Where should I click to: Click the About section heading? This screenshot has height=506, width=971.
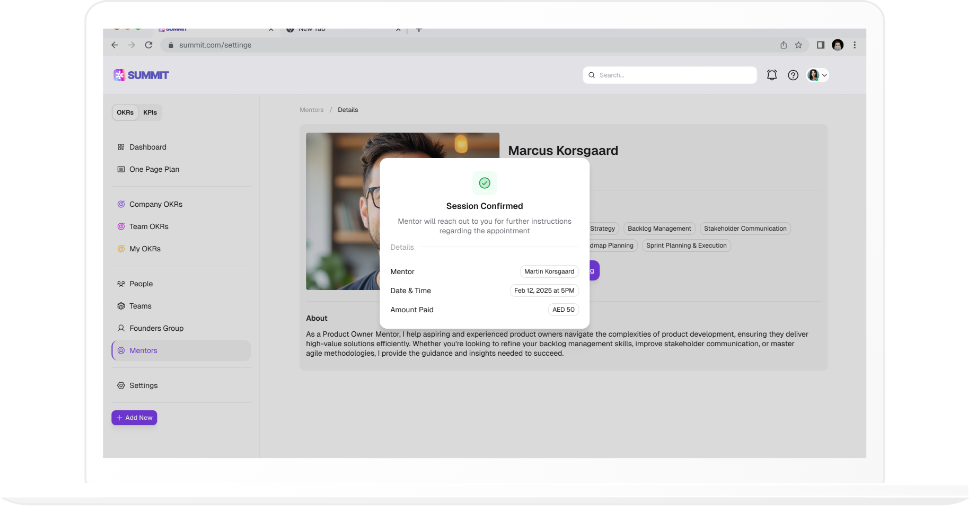click(x=316, y=318)
